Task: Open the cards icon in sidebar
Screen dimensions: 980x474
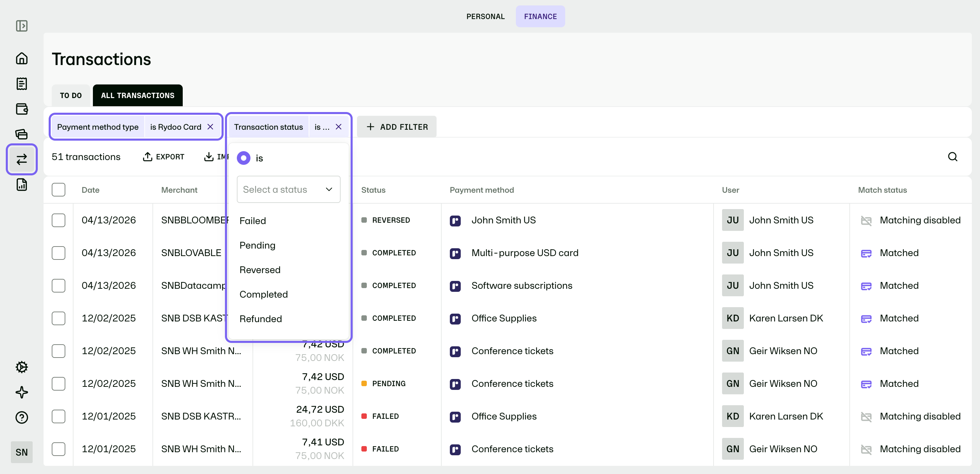Action: [22, 134]
